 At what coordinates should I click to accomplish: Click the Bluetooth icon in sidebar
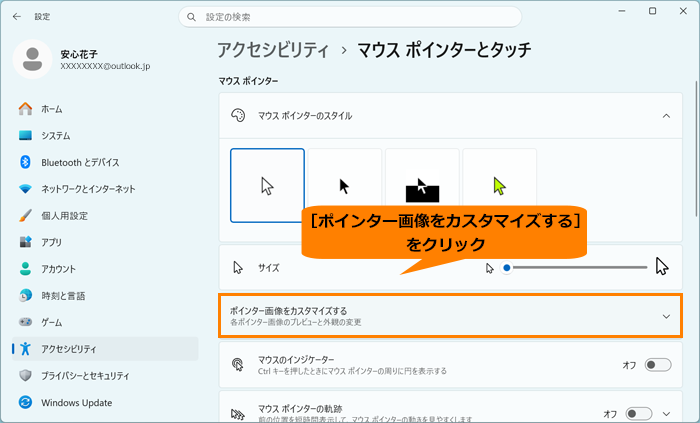25,162
